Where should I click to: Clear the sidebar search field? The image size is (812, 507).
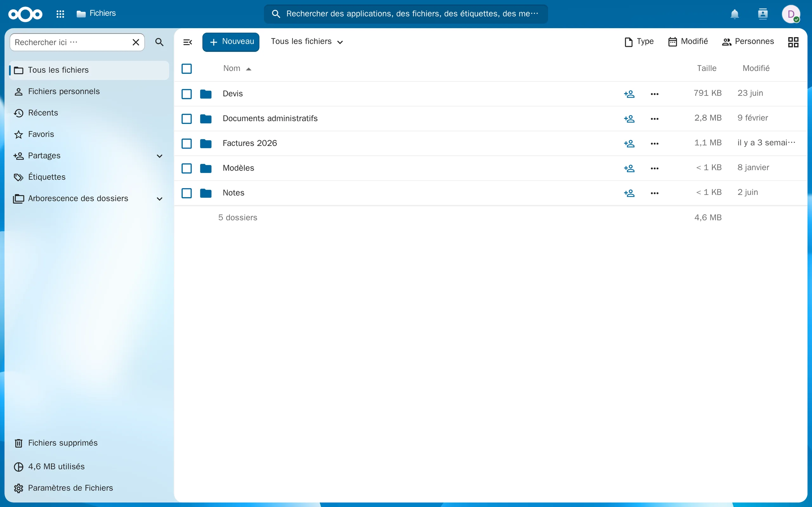point(136,42)
